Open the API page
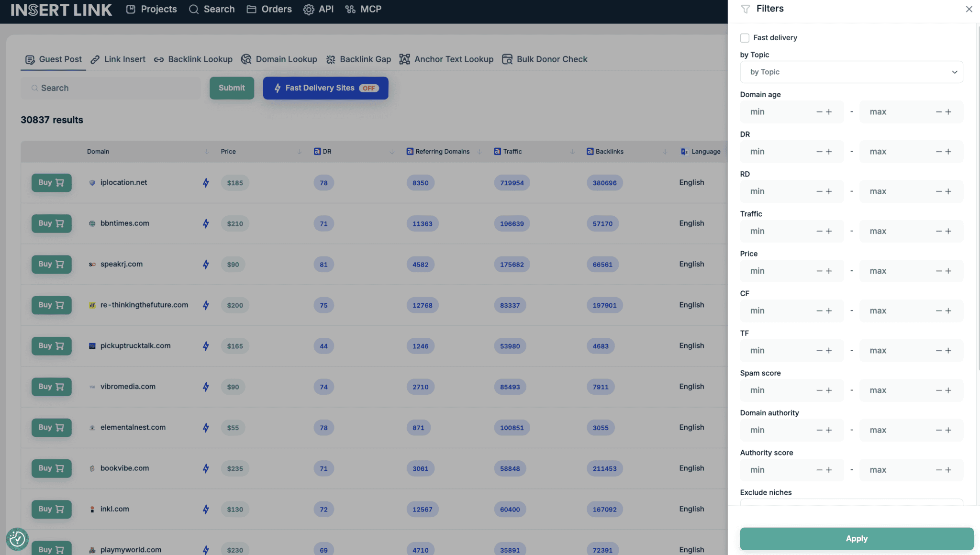The width and height of the screenshot is (980, 555). click(318, 9)
